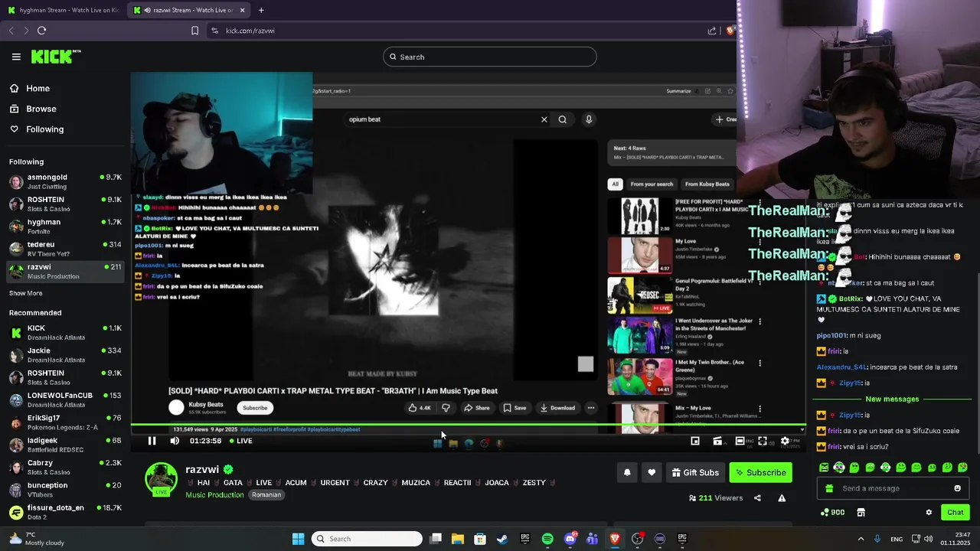This screenshot has width=980, height=551.
Task: Click the chat message input field
Action: [892, 488]
